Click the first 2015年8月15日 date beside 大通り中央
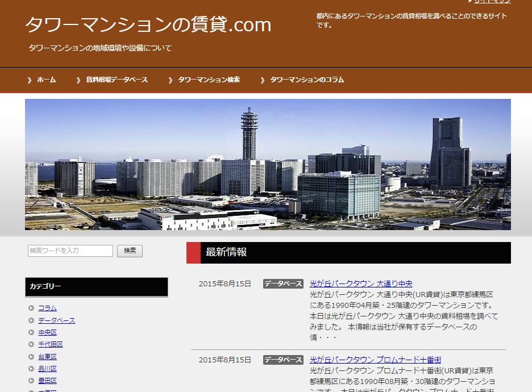Screen dimensions: 532x392 [225, 284]
